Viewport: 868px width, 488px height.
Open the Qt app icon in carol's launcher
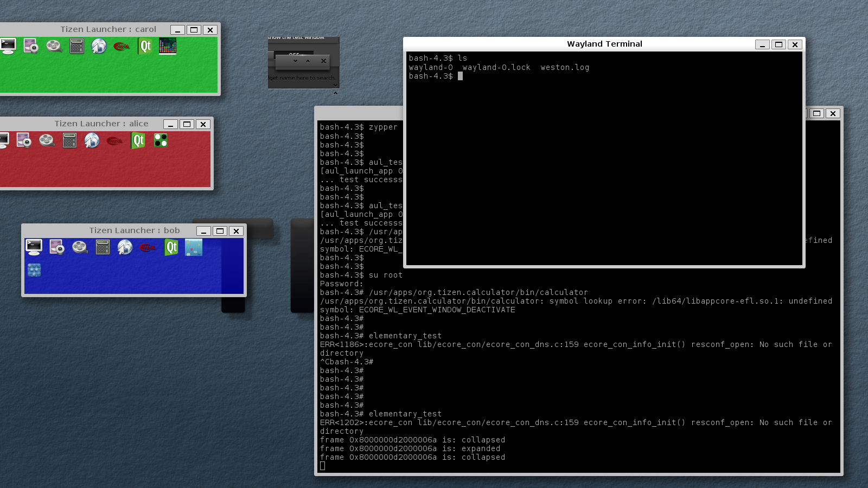[145, 46]
